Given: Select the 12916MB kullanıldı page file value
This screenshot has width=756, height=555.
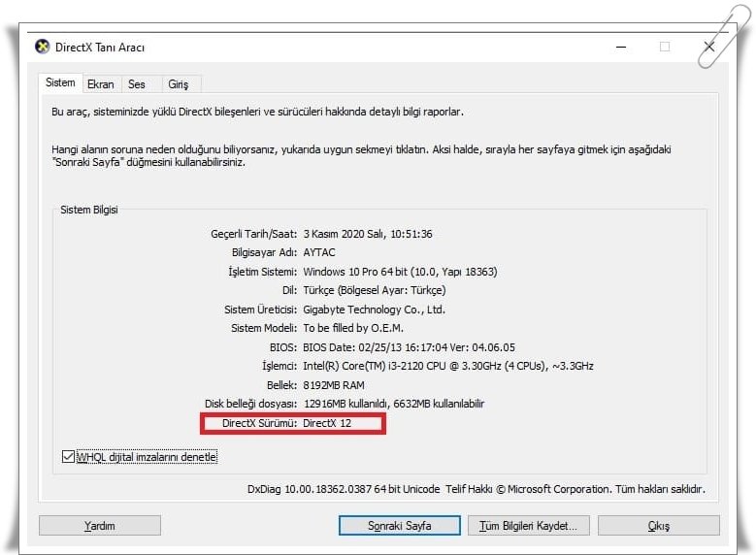Looking at the screenshot, I should tap(393, 404).
